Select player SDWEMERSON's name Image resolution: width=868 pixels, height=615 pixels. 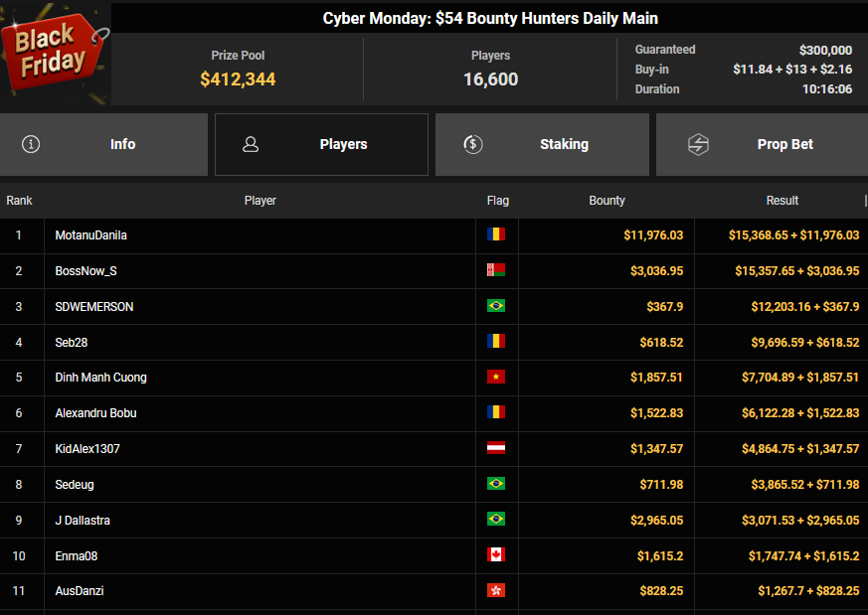pos(93,307)
